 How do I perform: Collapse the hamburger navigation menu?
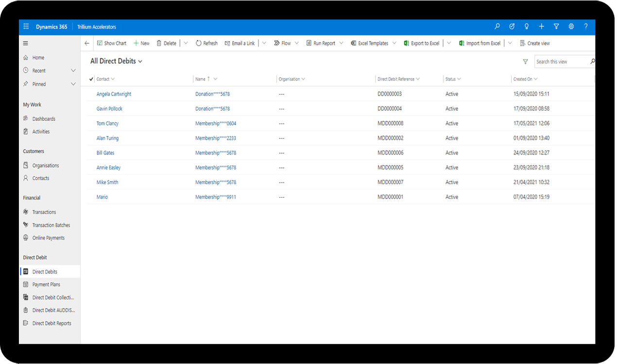[26, 43]
